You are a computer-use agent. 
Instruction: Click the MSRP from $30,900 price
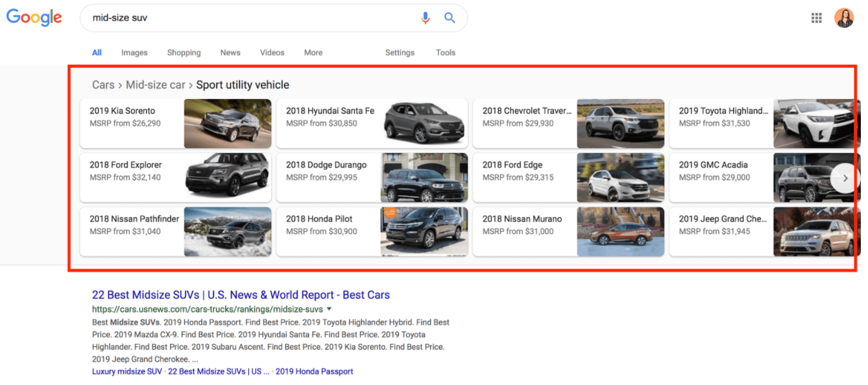click(321, 231)
